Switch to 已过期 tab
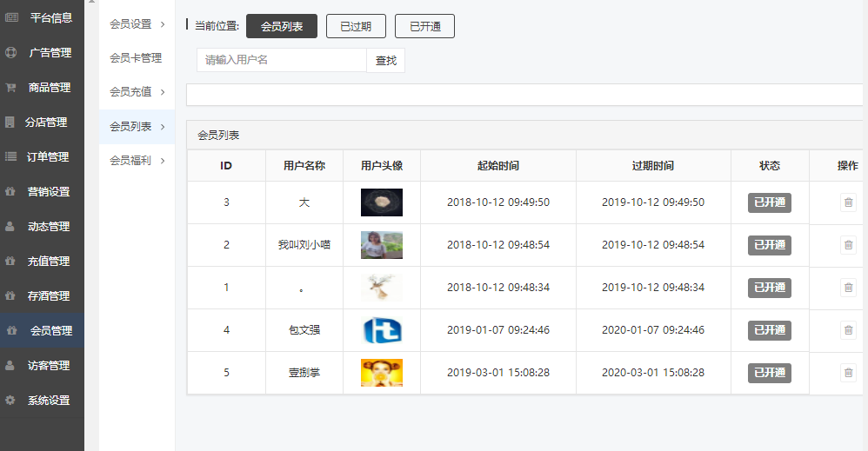Screen dimensions: 868x451 (356, 26)
